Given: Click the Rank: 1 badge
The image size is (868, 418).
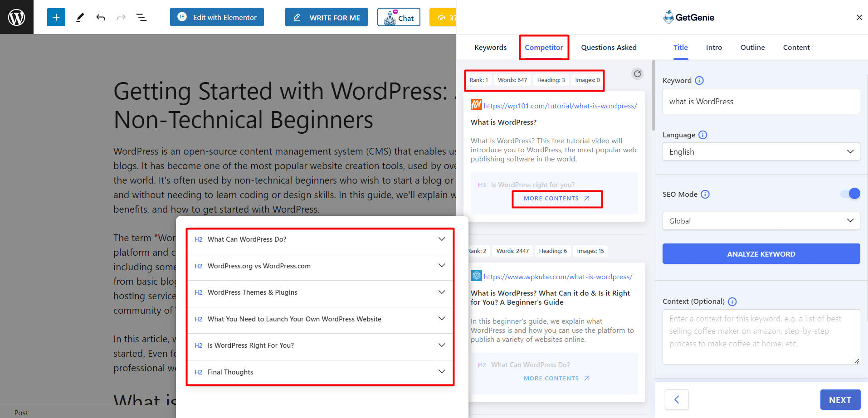Looking at the screenshot, I should (479, 80).
